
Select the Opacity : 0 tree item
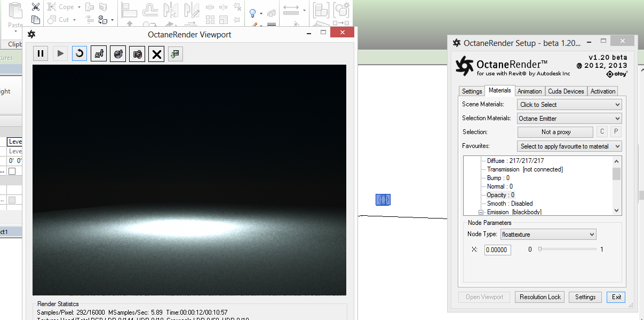click(x=500, y=195)
